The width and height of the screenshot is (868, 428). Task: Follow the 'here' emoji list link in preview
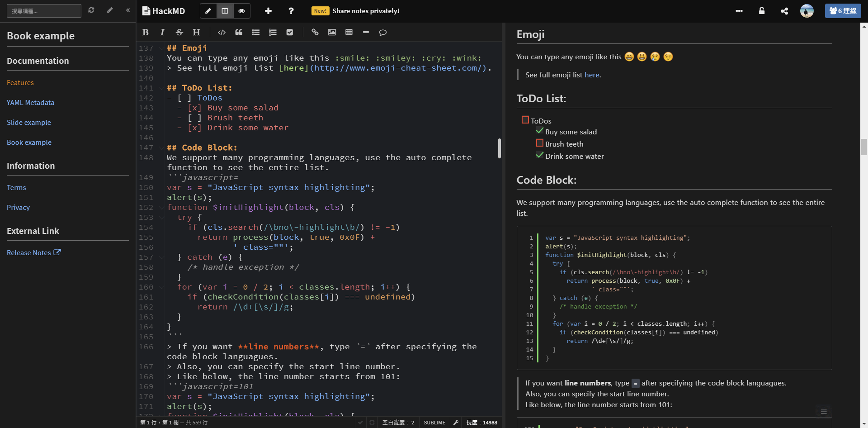pos(592,75)
